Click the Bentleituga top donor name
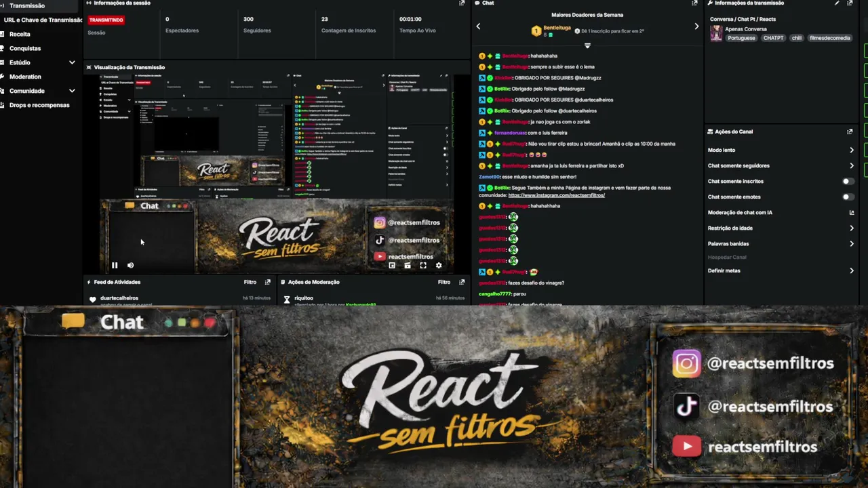The height and width of the screenshot is (488, 868). tap(557, 28)
